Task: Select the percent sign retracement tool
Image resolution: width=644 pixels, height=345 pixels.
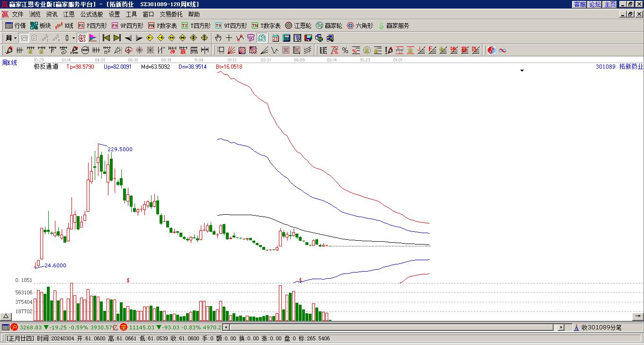Action: coord(345,50)
